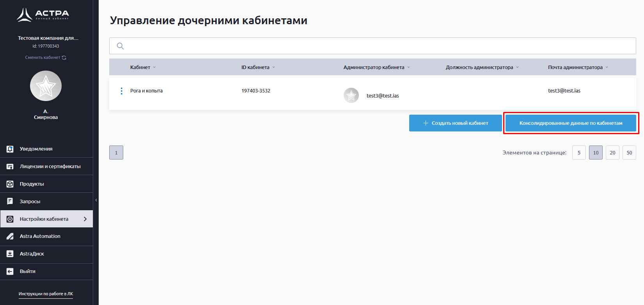Go to the Продукты section
Screen dimensions: 644x305
pyautogui.click(x=32, y=184)
